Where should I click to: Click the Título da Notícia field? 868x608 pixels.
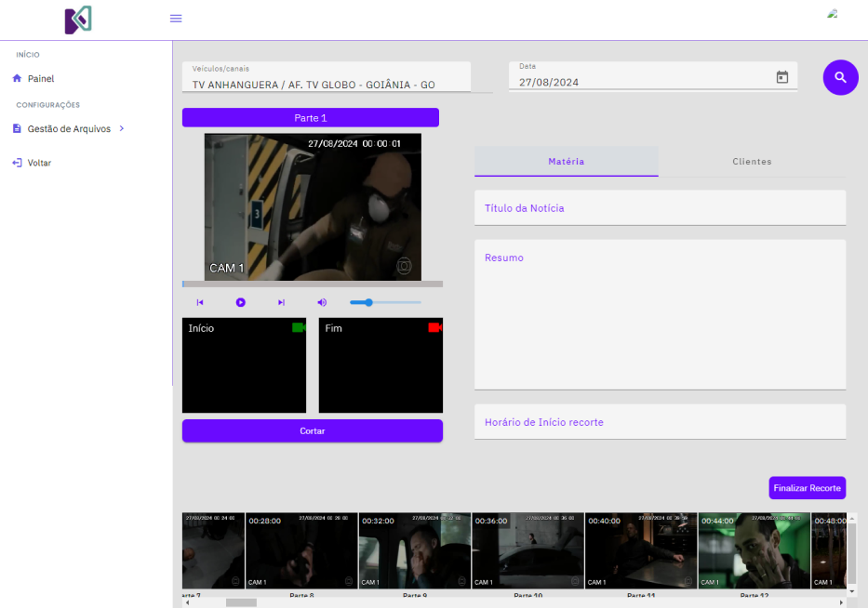(660, 208)
